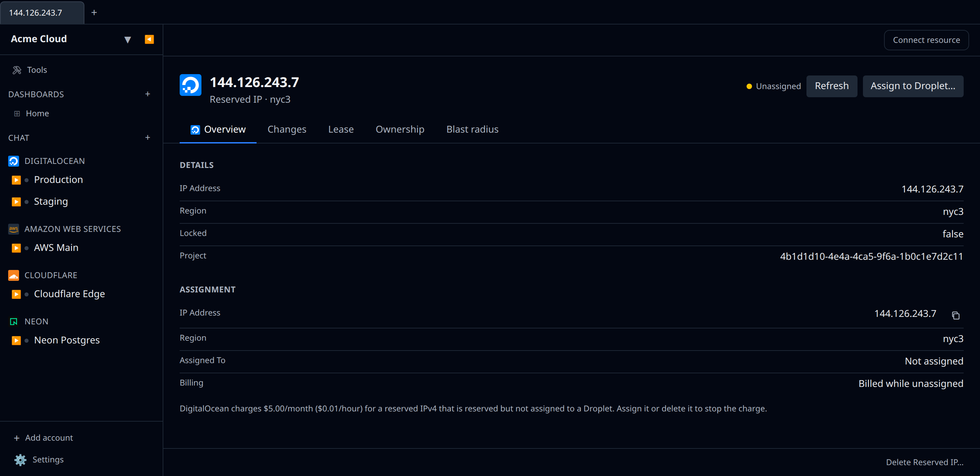Select the Staging account label

51,202
